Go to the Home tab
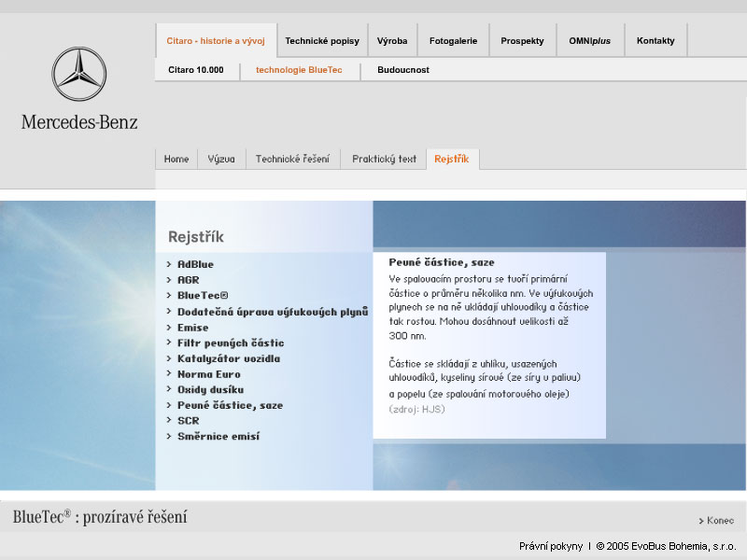The width and height of the screenshot is (747, 560). [176, 159]
